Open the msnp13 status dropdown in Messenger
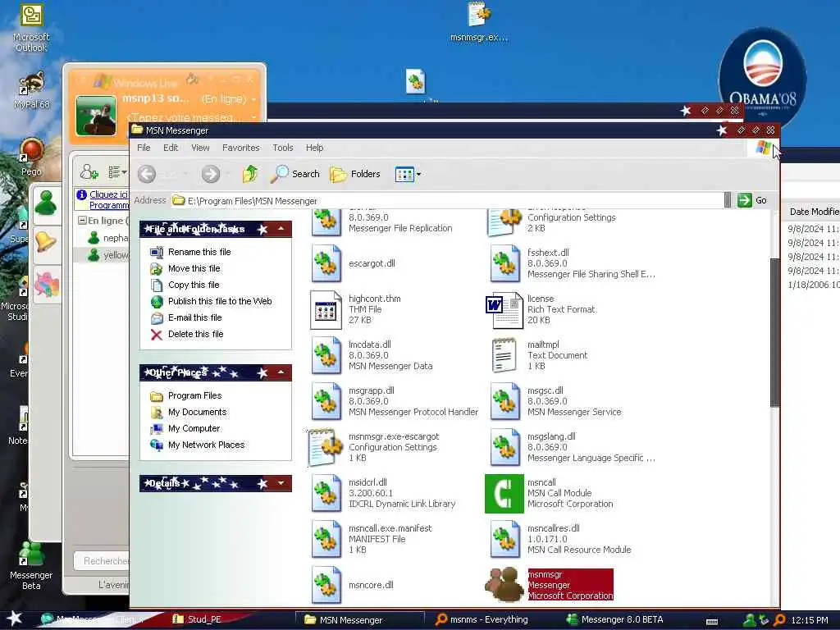Viewport: 840px width, 630px height. pos(229,99)
